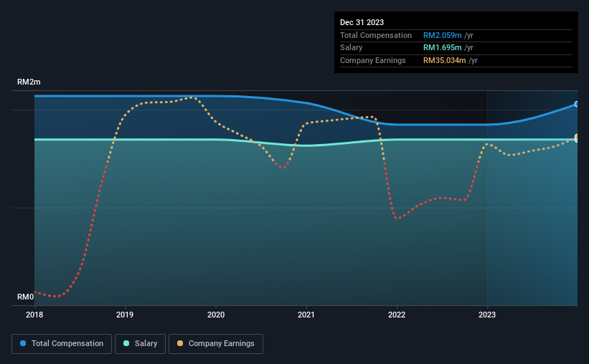
Task: Toggle the Salary legend button
Action: pos(140,344)
